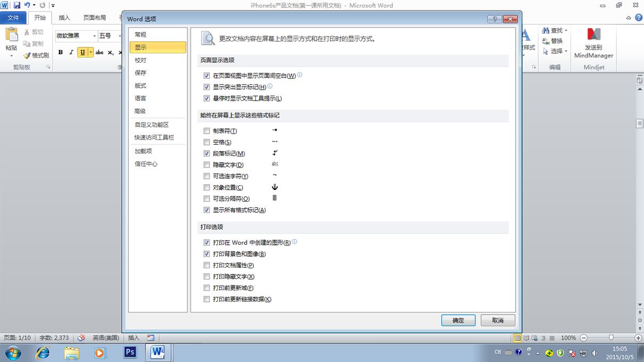
Task: Click 英语(美国) language indicator
Action: coord(105,338)
